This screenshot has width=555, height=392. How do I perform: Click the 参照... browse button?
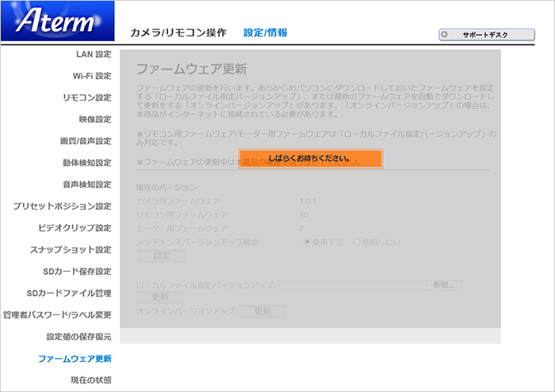click(x=443, y=284)
